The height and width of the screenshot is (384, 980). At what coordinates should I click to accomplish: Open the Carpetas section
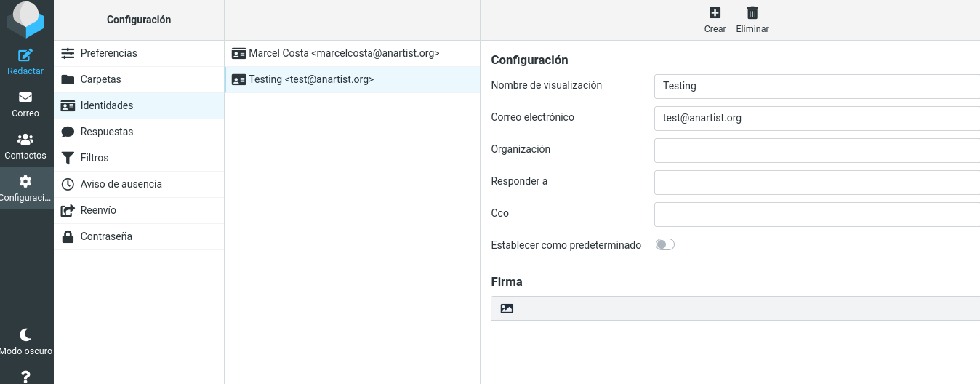101,79
